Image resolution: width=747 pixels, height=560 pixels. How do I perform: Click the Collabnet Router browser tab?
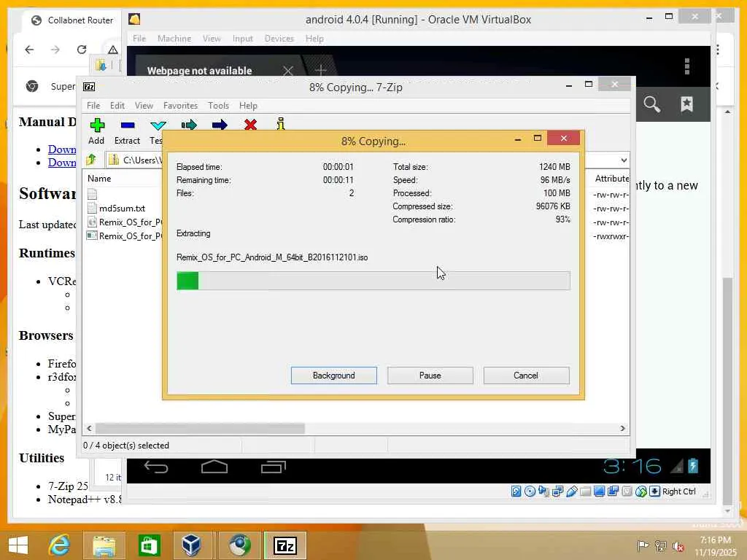coord(71,20)
